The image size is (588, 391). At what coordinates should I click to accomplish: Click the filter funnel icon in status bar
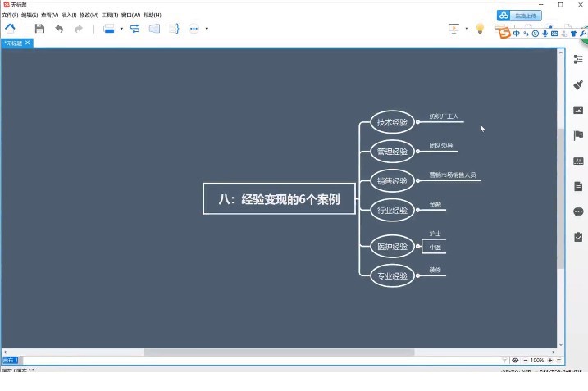coord(504,360)
